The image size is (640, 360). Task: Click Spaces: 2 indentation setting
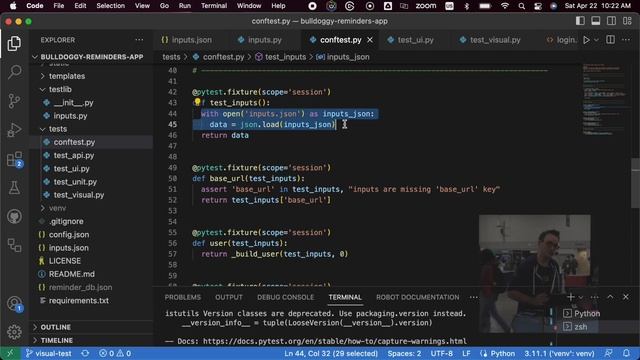[x=404, y=353]
